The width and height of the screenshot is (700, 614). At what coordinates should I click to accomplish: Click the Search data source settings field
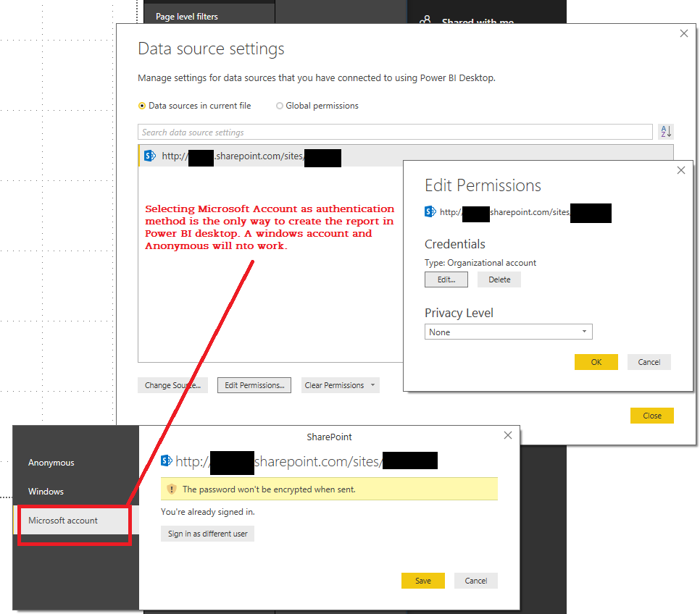(x=395, y=132)
